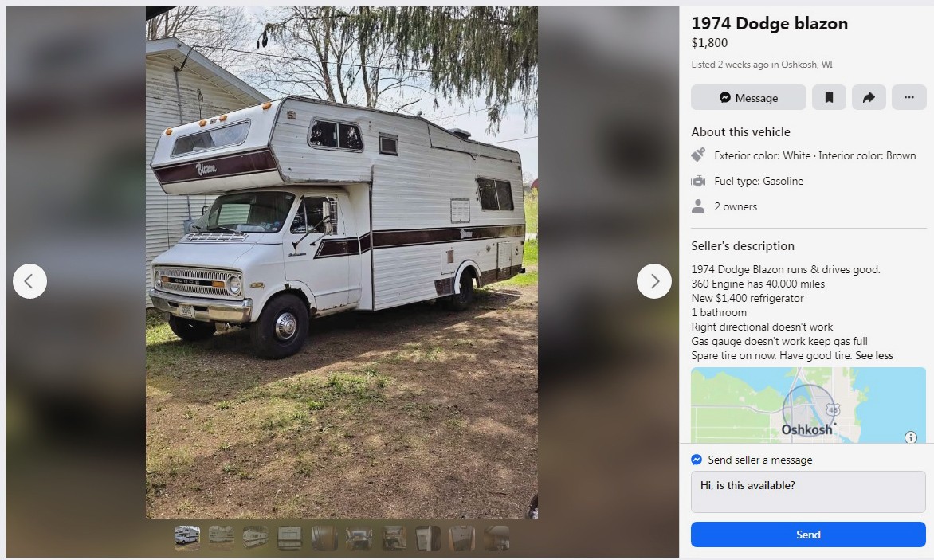
Task: Share this listing via arrow icon
Action: [x=869, y=98]
